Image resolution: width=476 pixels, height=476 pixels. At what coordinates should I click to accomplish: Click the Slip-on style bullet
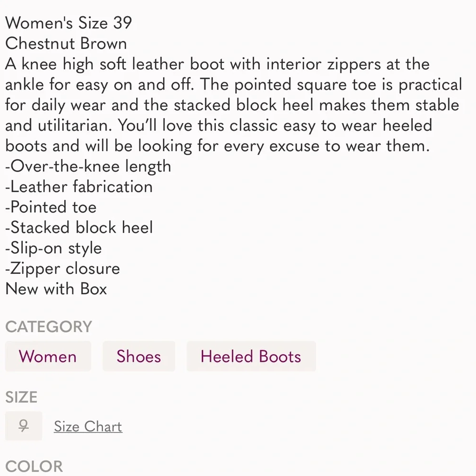tap(53, 248)
